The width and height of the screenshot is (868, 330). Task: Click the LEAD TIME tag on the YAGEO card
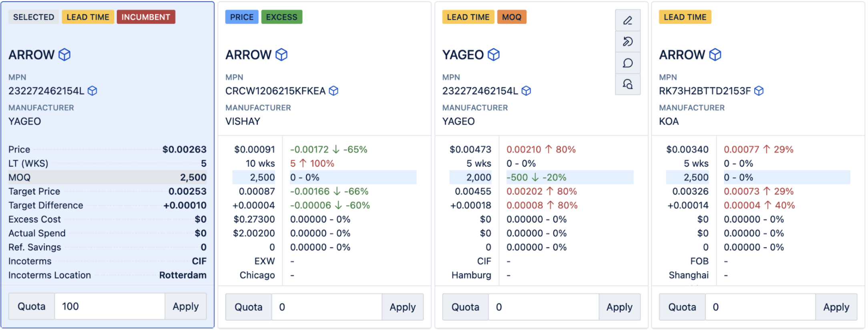tap(468, 17)
